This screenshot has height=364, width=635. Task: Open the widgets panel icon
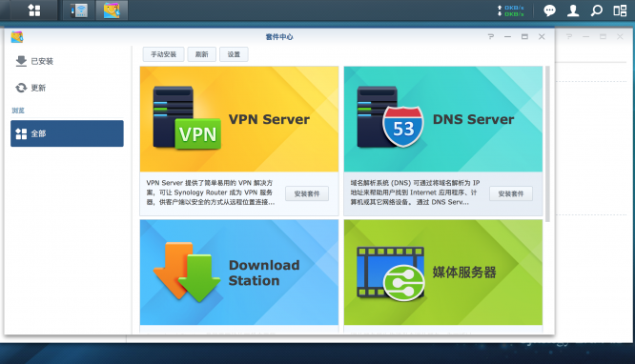620,10
